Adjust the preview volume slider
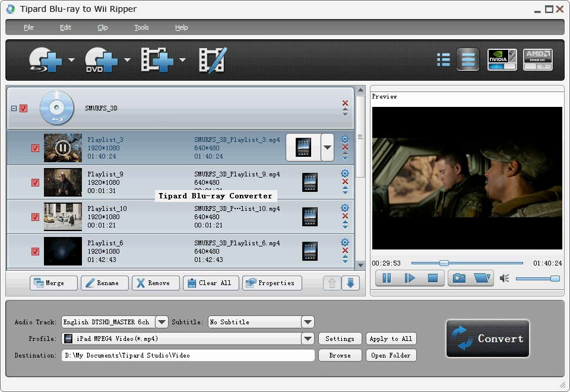Screen dimensions: 570x392 coord(538,279)
